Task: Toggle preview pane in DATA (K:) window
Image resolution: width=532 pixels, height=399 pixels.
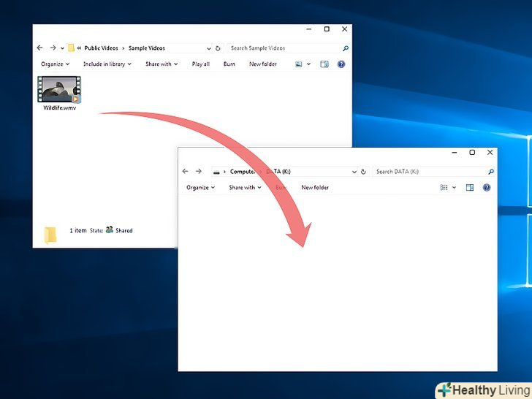Action: tap(470, 188)
